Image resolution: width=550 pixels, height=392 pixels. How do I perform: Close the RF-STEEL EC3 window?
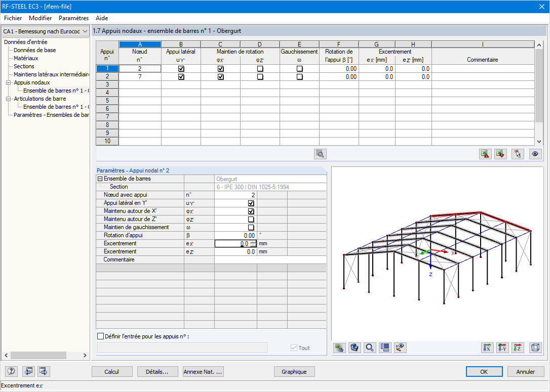click(x=542, y=7)
